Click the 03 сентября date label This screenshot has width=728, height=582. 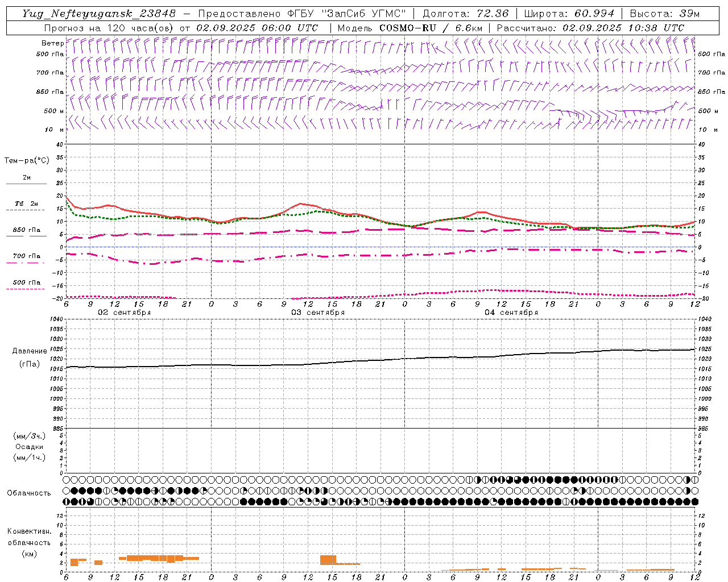point(318,313)
